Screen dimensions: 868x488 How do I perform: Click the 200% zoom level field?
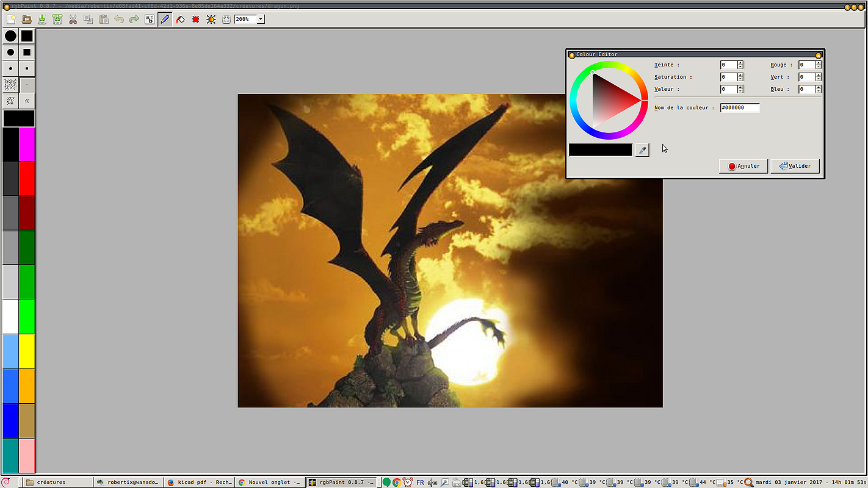pyautogui.click(x=245, y=20)
